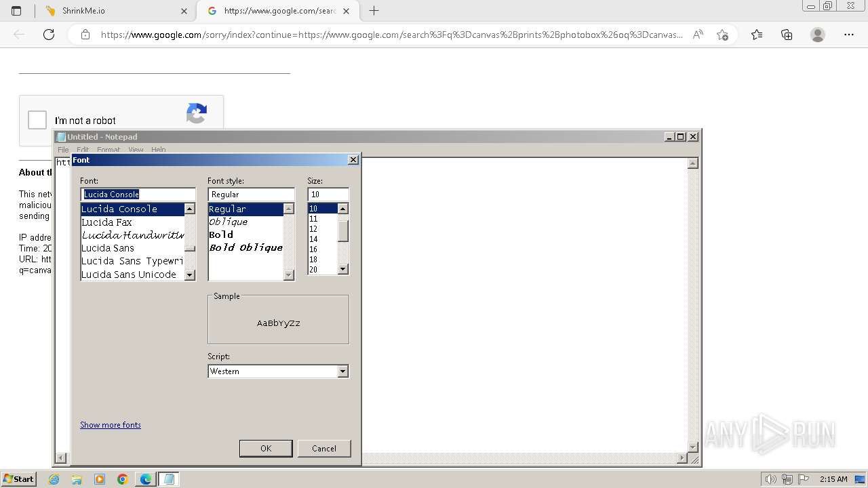Viewport: 868px width, 488px height.
Task: Select Lucida Sans font
Action: coord(132,248)
